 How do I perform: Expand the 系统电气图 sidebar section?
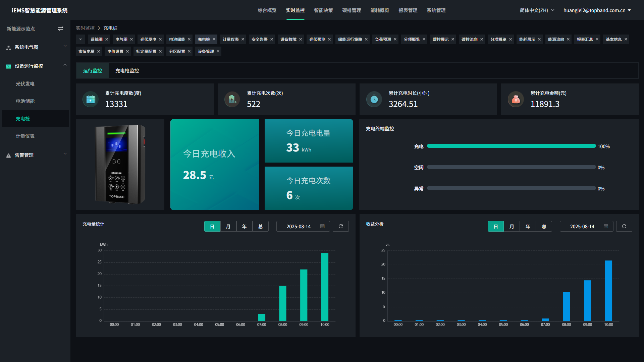tap(35, 47)
